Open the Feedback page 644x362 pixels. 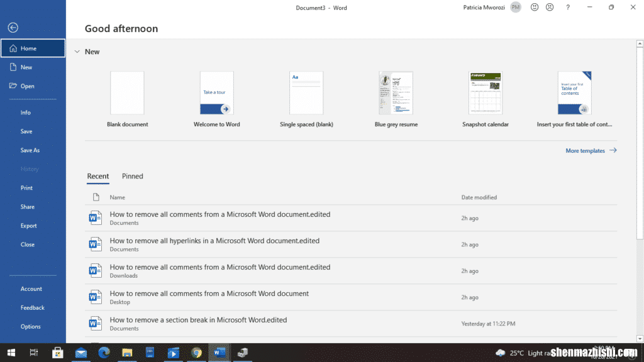(33, 308)
